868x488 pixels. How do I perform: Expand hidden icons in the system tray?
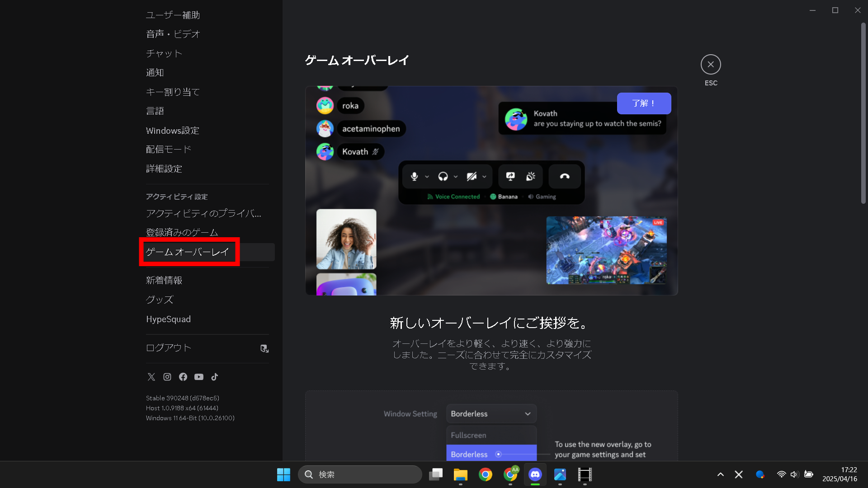[721, 474]
